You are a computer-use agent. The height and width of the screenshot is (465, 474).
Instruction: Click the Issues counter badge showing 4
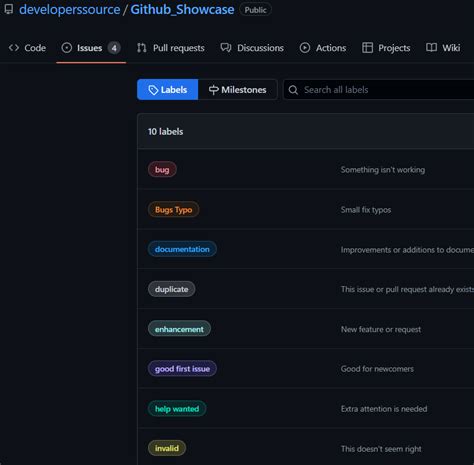click(x=114, y=48)
